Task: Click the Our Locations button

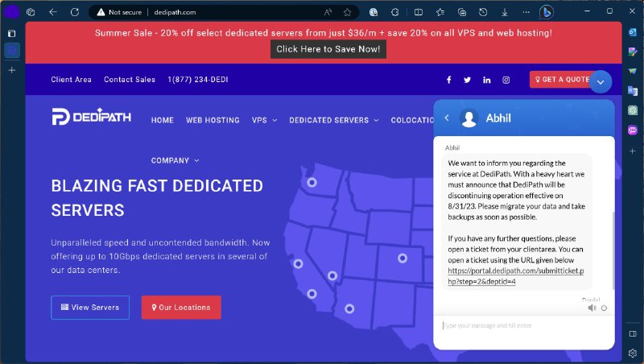Action: 181,308
